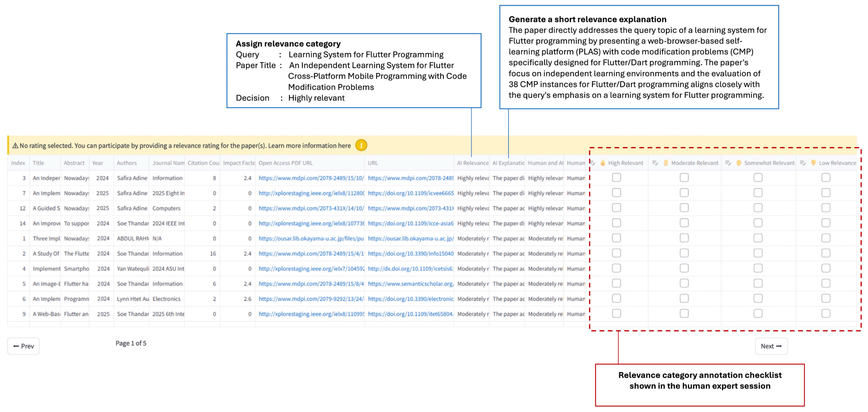868x412 pixels.
Task: Click AI Explanation cell for index 3 row
Action: click(x=507, y=178)
